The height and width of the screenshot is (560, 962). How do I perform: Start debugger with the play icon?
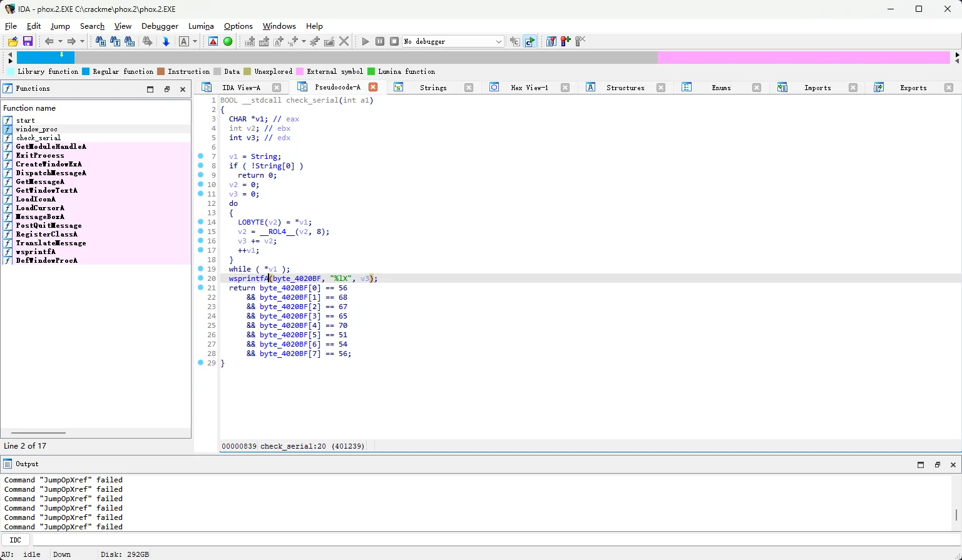pyautogui.click(x=366, y=41)
